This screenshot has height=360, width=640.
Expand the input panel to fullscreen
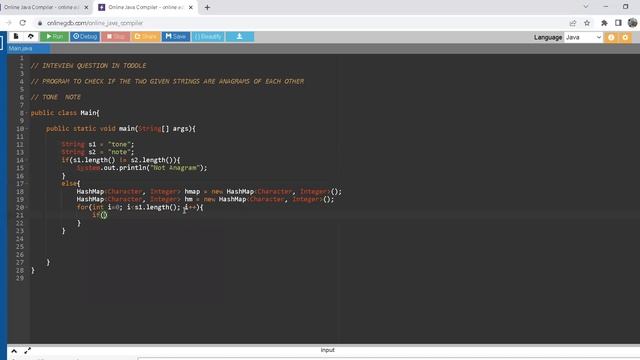click(x=27, y=351)
